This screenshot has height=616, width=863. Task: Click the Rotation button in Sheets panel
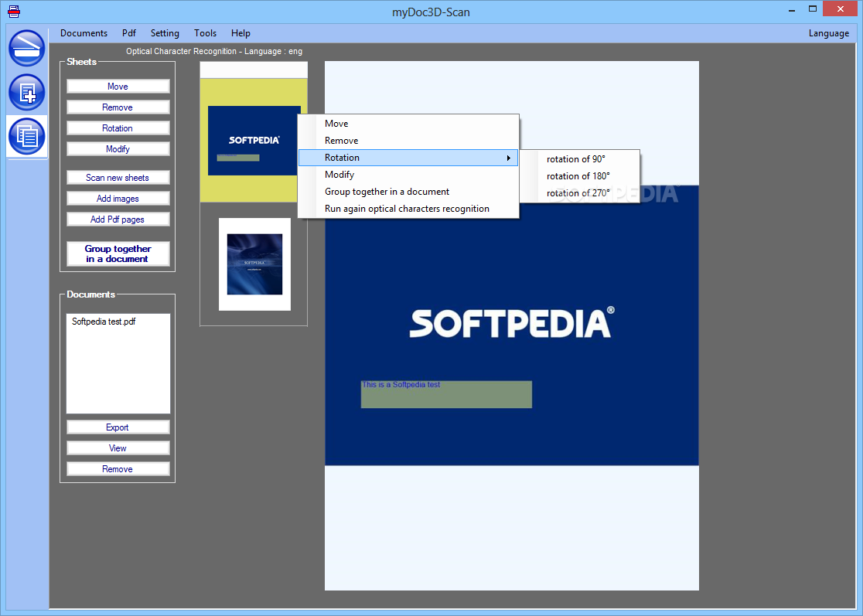click(x=118, y=128)
